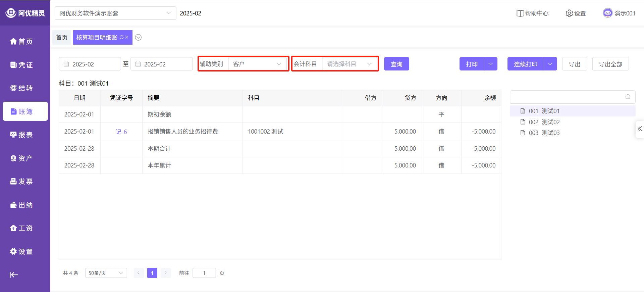Screen dimensions: 644x292
Task: Open the 50条/页 page size dropdown
Action: [106, 273]
